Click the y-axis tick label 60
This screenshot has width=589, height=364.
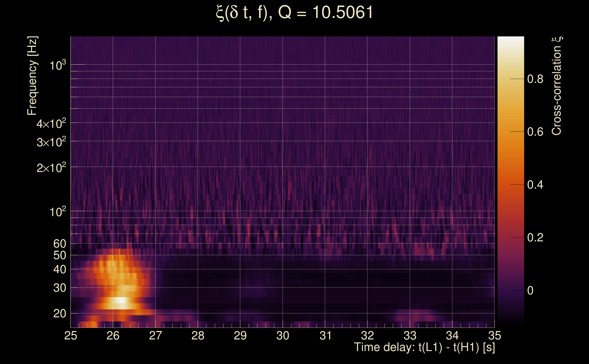[x=59, y=244]
